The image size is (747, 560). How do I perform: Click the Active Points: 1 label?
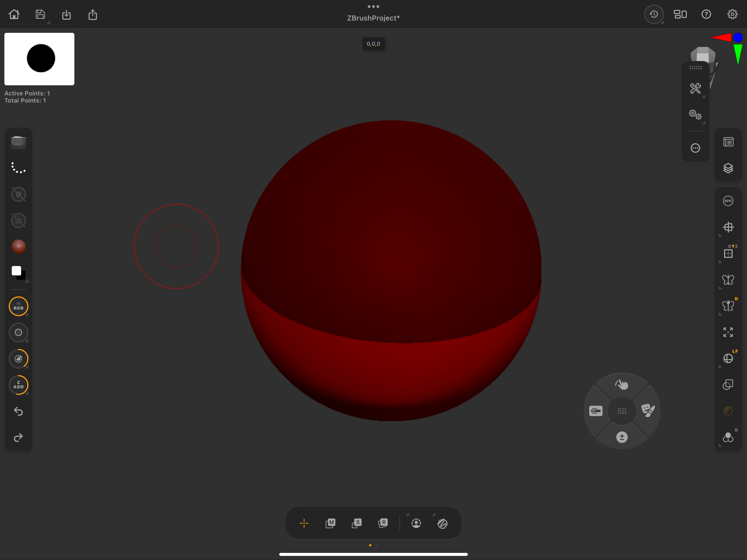(27, 93)
